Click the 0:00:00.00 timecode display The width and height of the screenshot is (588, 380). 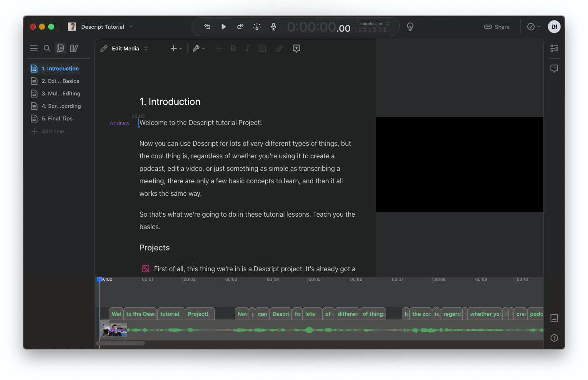click(319, 27)
